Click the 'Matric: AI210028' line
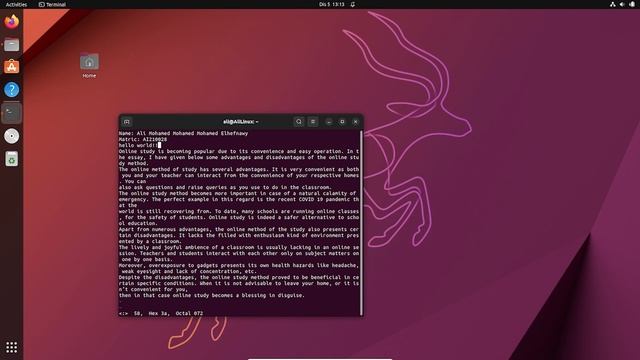The image size is (640, 360). click(x=143, y=139)
